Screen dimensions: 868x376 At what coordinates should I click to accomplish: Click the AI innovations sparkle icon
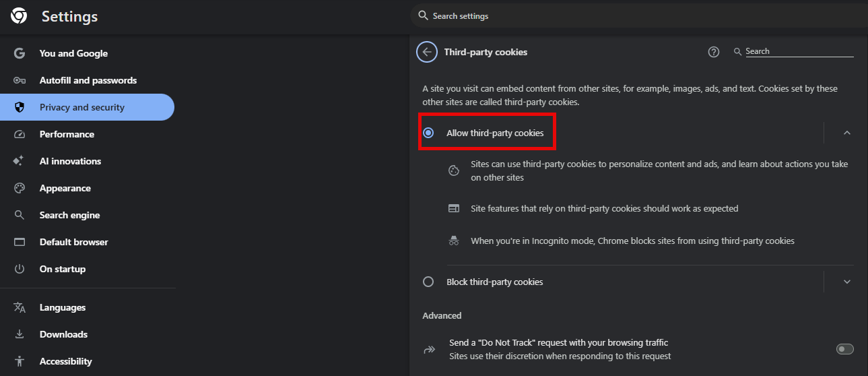(20, 161)
